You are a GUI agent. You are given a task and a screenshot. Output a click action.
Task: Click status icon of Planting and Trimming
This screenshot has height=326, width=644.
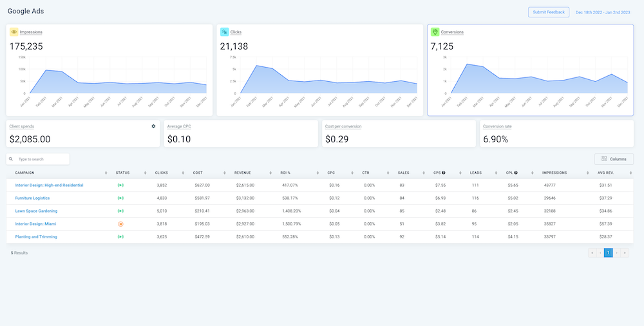pyautogui.click(x=120, y=237)
